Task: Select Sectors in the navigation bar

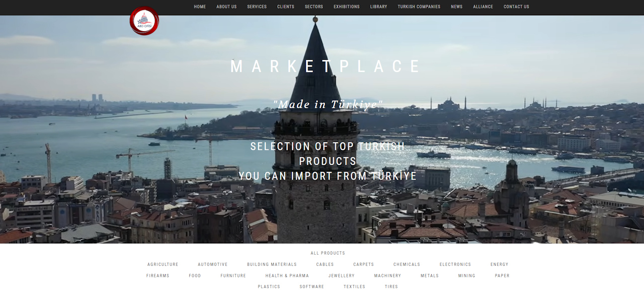Action: 314,7
